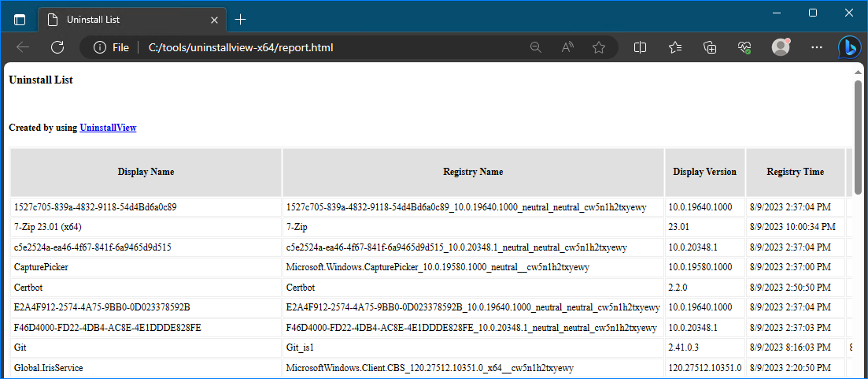
Task: Select the CapturePicker display name
Action: (x=146, y=267)
